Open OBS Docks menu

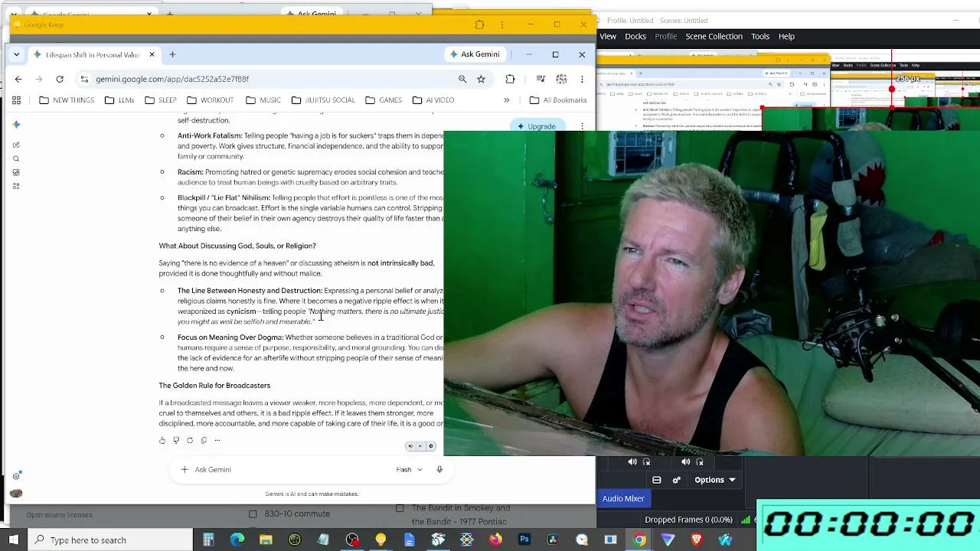(635, 36)
